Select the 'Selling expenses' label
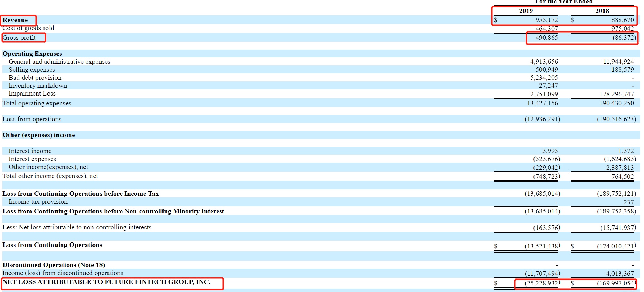The width and height of the screenshot is (644, 292). [x=32, y=70]
